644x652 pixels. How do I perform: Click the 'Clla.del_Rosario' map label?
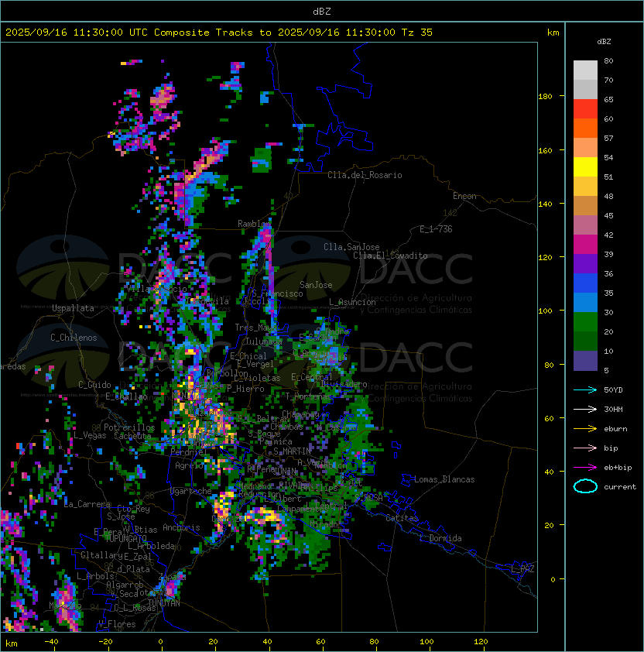[365, 175]
